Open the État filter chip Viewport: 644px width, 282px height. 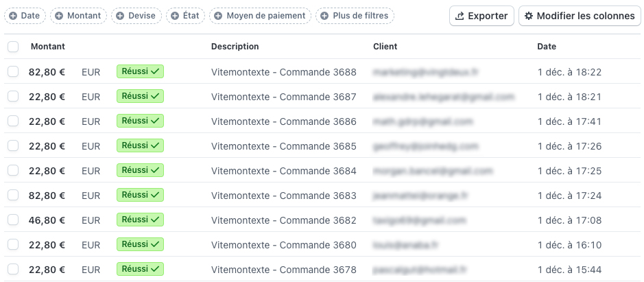(185, 16)
